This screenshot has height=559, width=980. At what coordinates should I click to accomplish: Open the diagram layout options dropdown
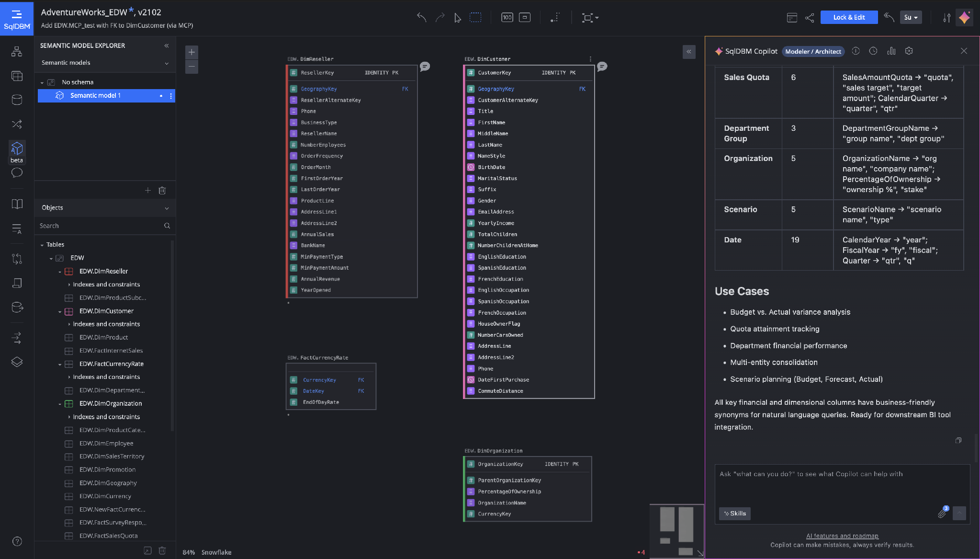590,18
